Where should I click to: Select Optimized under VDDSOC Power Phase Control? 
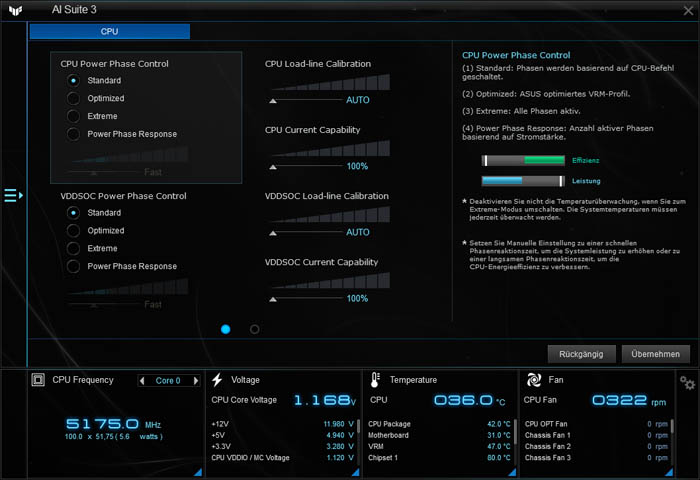tap(73, 230)
